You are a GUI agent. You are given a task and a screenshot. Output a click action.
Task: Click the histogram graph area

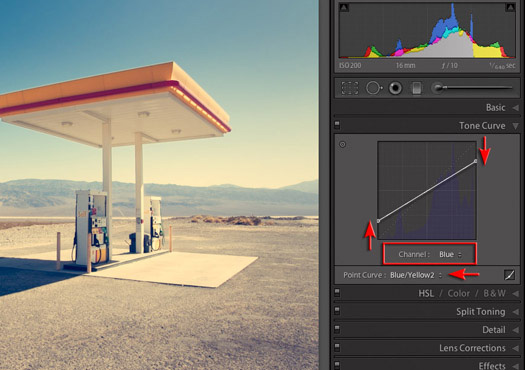[427, 30]
